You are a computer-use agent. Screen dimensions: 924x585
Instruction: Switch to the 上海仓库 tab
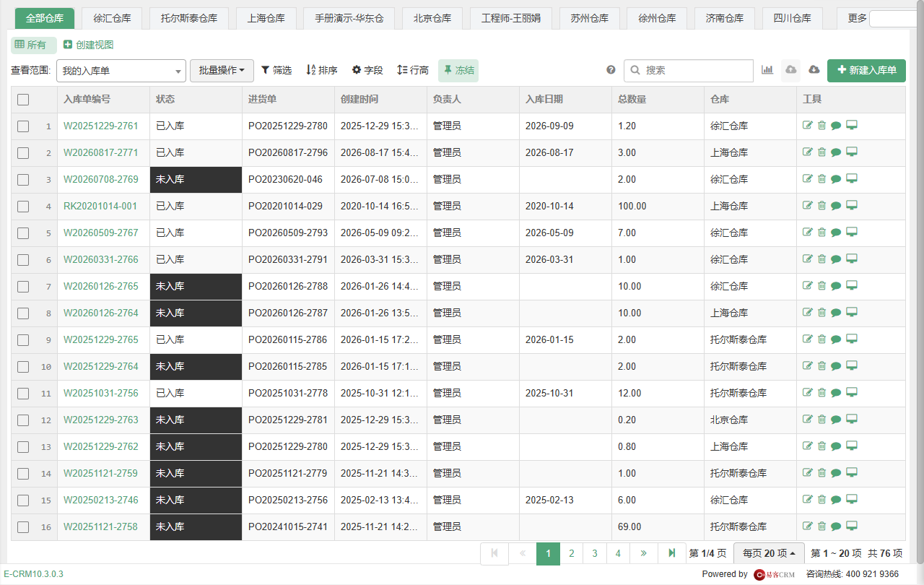pos(266,18)
